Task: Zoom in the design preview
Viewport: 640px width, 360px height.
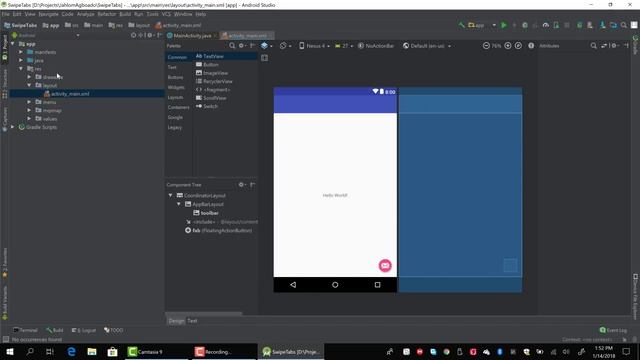Action: pyautogui.click(x=508, y=46)
